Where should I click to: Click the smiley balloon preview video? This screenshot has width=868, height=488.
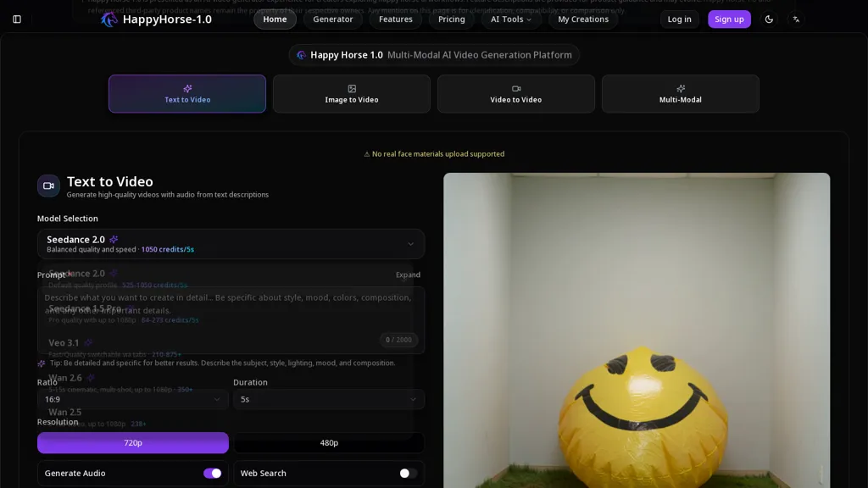pos(637,330)
